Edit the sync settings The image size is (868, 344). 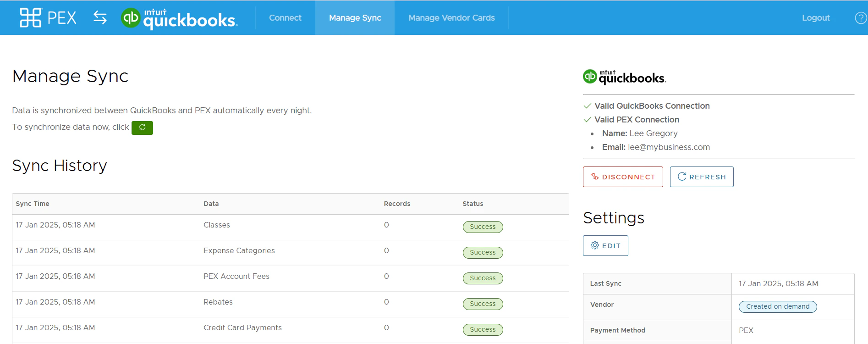point(605,246)
